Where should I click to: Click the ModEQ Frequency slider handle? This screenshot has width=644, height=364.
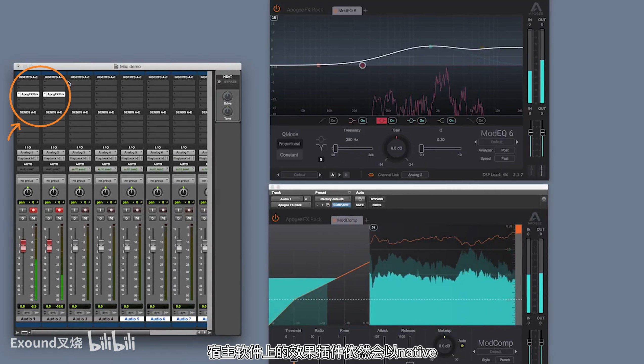click(335, 148)
